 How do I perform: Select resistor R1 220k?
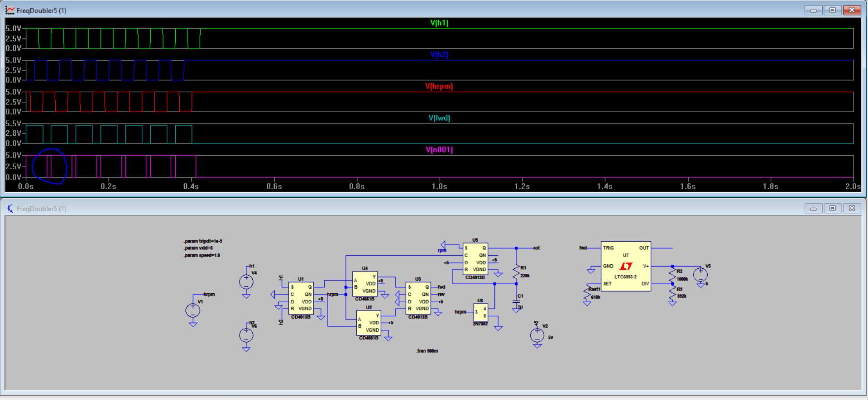516,272
